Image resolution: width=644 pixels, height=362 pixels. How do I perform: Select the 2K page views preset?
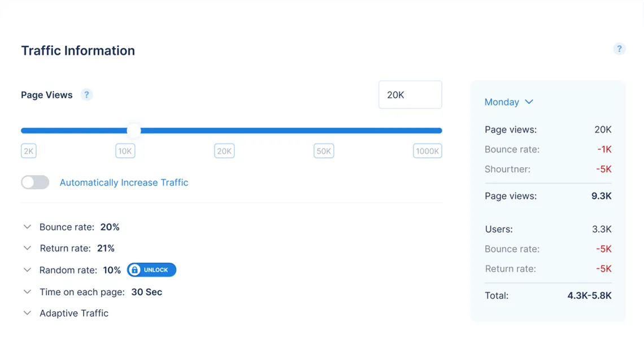click(x=28, y=151)
